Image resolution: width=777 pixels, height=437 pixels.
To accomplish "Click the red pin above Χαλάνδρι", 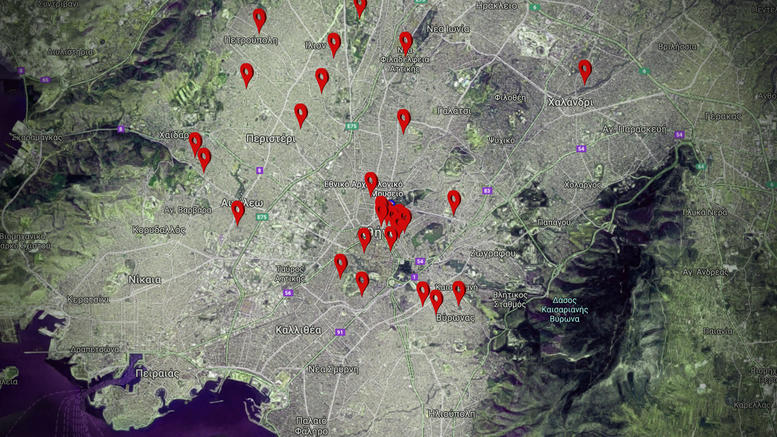I will click(585, 71).
